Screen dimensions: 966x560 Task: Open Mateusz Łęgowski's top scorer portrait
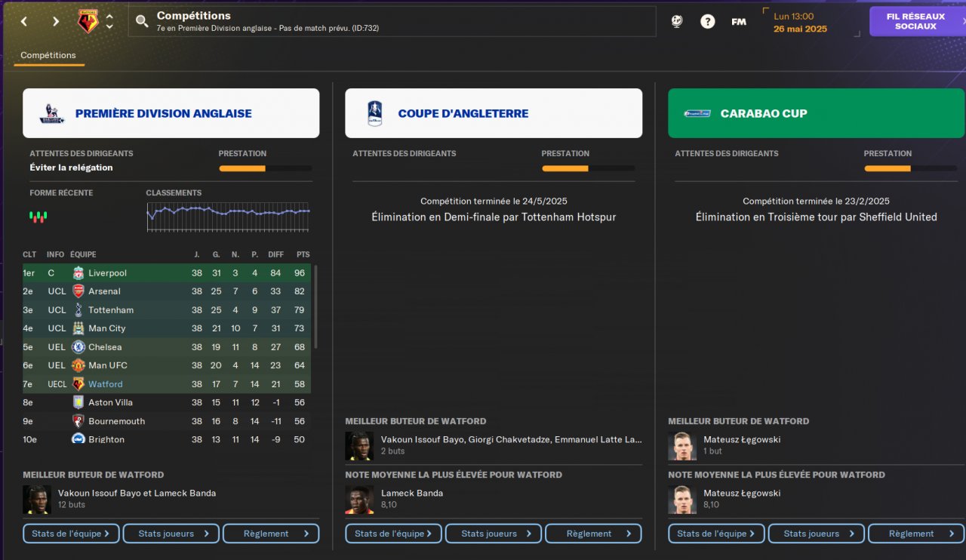(x=682, y=446)
